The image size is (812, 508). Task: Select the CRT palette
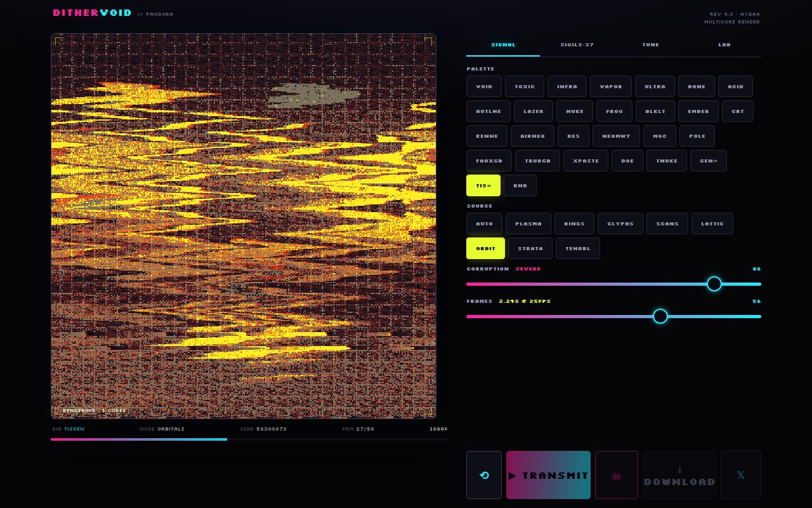(738, 111)
